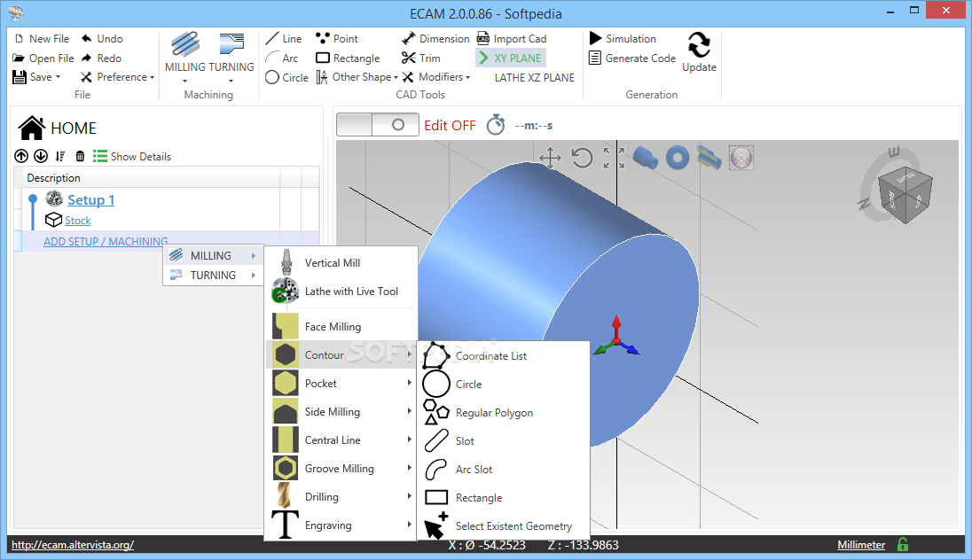Select the Line drawing tool

[x=283, y=38]
